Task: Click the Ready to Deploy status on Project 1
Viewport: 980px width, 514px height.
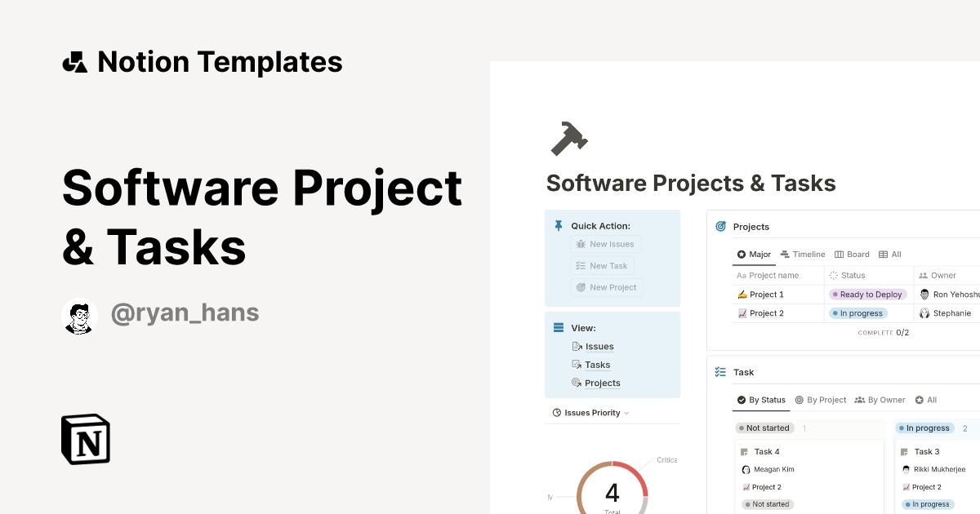Action: point(868,294)
